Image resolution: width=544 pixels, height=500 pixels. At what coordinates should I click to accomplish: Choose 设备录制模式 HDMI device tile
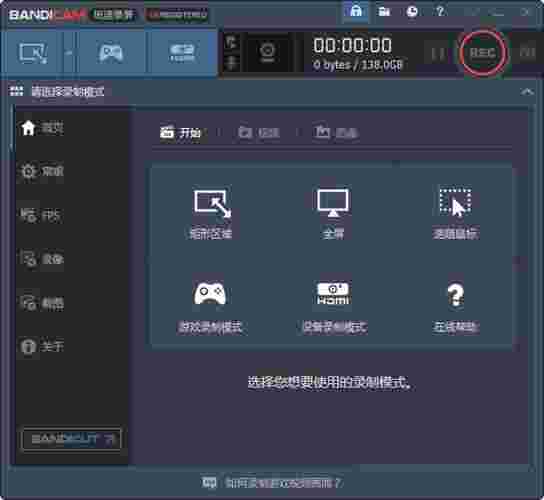click(x=333, y=307)
